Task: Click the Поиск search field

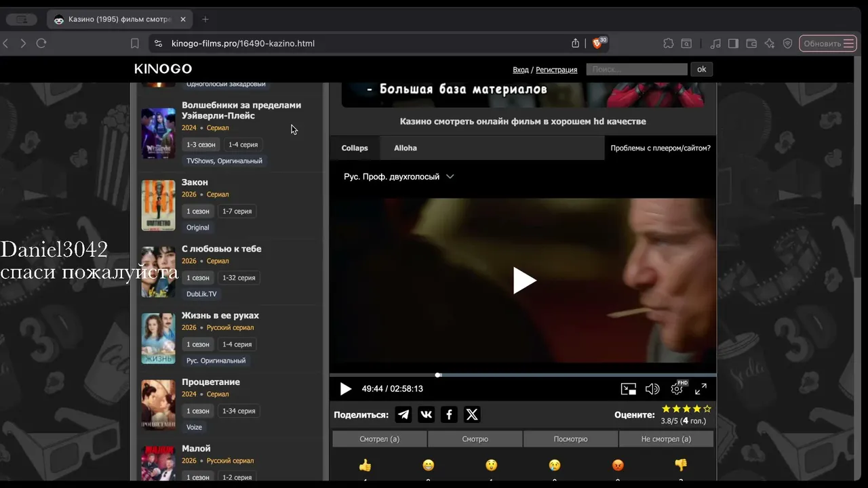Action: (x=637, y=69)
